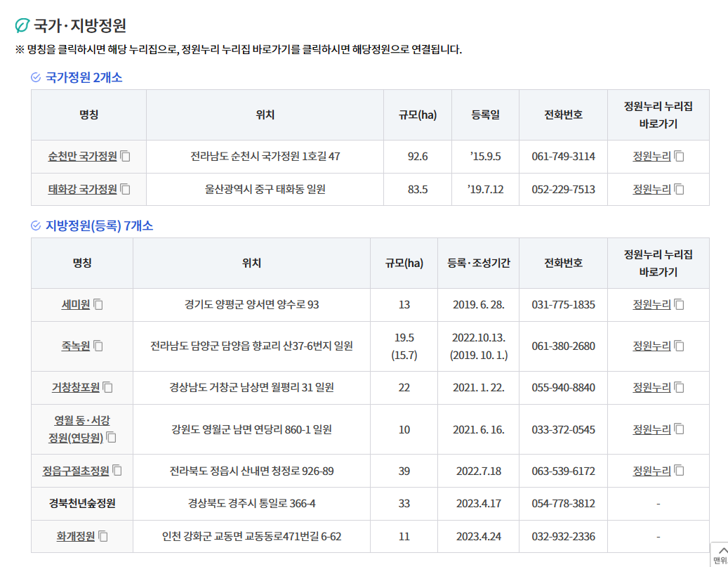Open the 태화강 국가정원 name link
This screenshot has height=567, width=728.
[82, 189]
